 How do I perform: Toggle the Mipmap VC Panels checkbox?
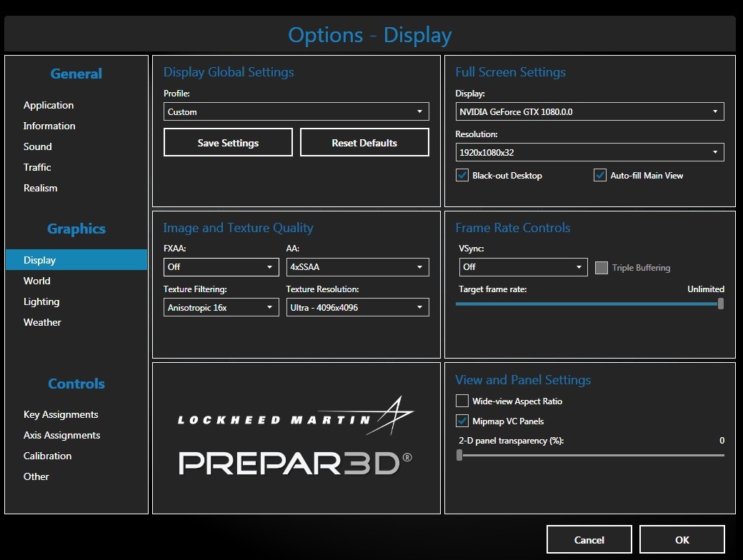(462, 421)
